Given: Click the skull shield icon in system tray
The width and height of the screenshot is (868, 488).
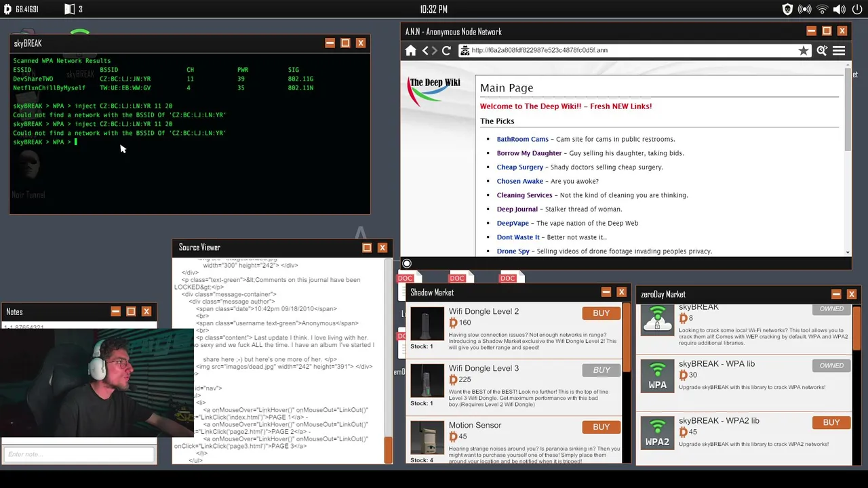Looking at the screenshot, I should coord(787,9).
